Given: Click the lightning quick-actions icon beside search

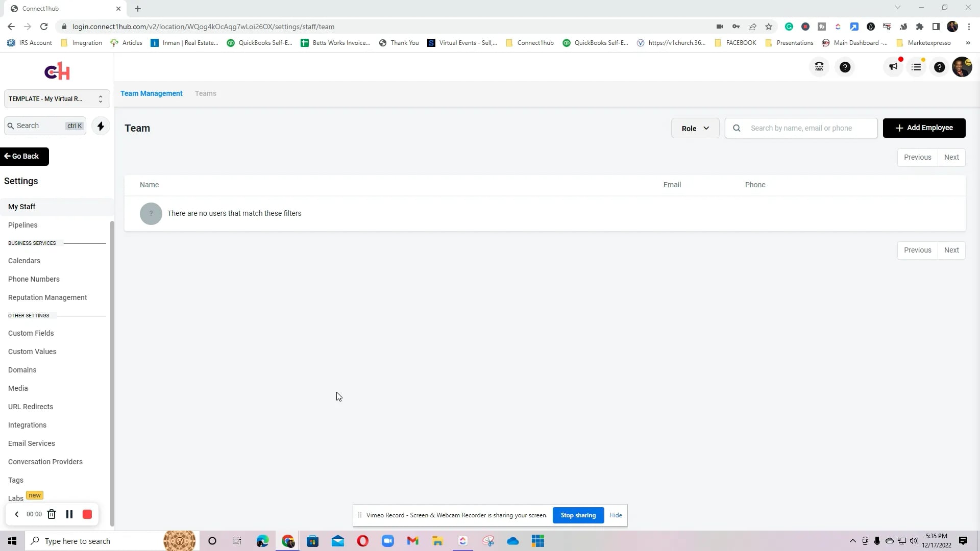Looking at the screenshot, I should (100, 126).
